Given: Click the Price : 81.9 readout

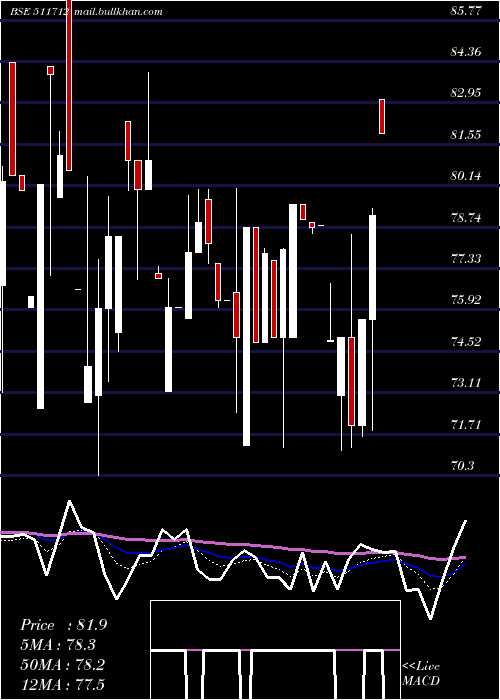Looking at the screenshot, I should point(63,625).
